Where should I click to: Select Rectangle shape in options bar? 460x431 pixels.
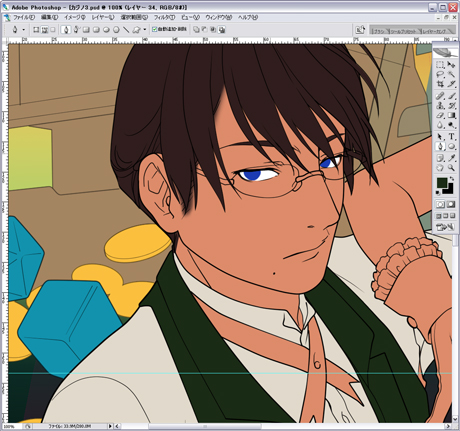(x=86, y=30)
